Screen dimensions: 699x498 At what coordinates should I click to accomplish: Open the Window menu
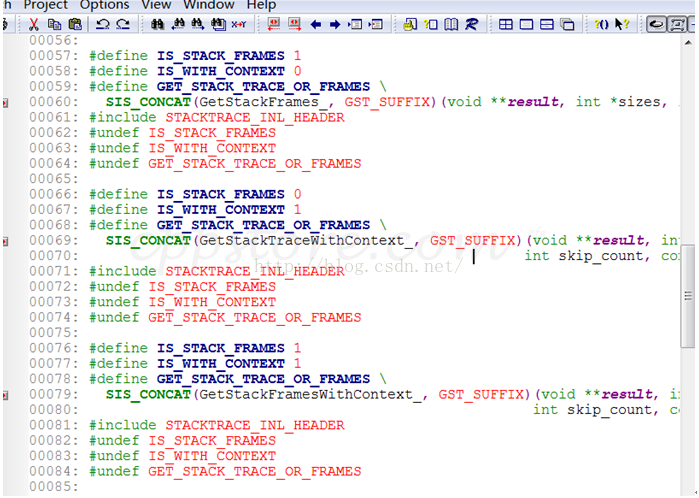coord(209,5)
